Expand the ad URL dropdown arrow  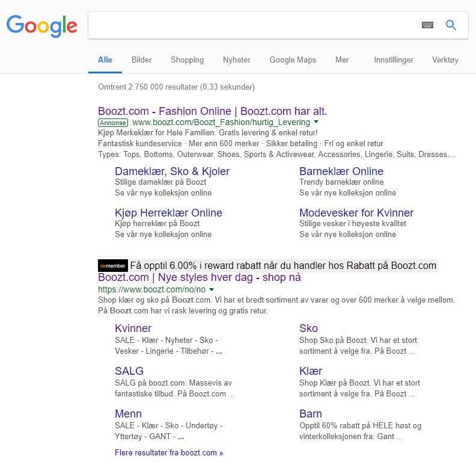pos(316,123)
